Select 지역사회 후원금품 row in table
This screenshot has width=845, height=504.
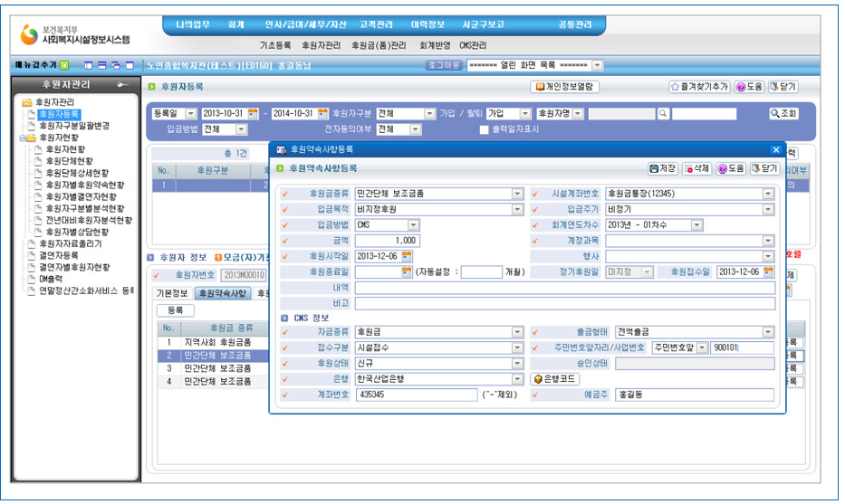(x=214, y=342)
